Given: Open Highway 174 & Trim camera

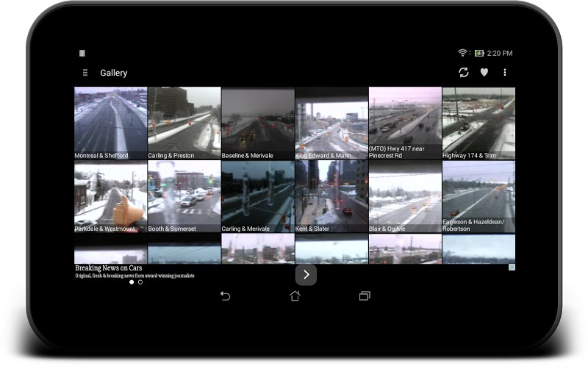Looking at the screenshot, I should pyautogui.click(x=479, y=123).
